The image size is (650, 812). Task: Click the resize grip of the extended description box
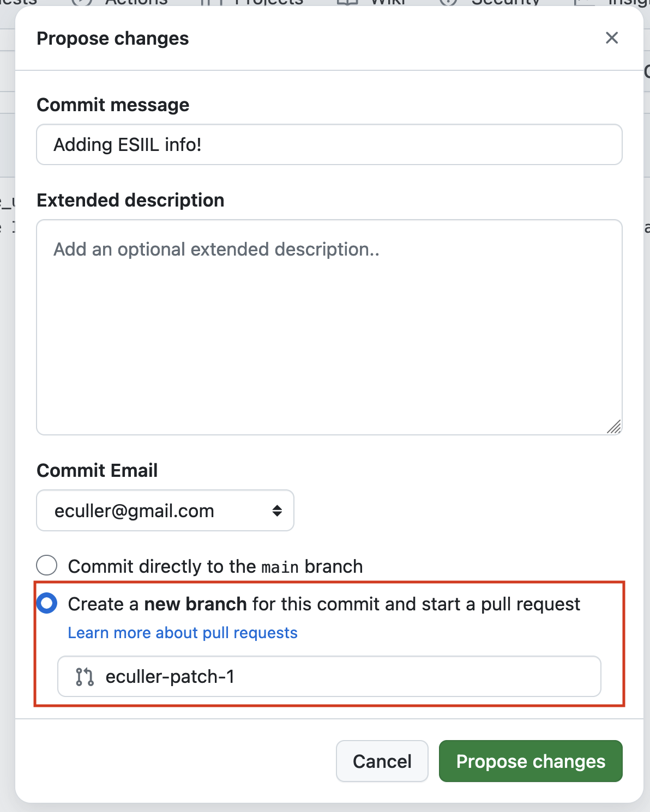coord(614,427)
